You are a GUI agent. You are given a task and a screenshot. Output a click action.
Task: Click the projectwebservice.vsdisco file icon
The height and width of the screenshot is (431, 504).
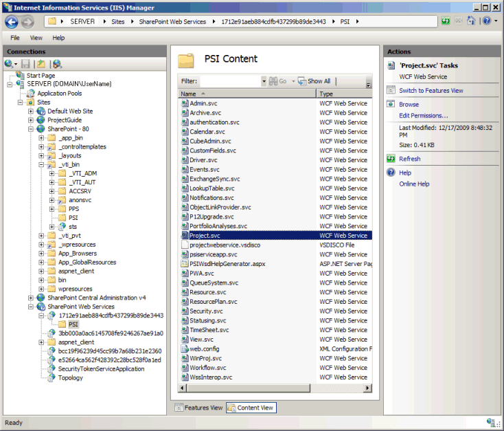(x=185, y=245)
